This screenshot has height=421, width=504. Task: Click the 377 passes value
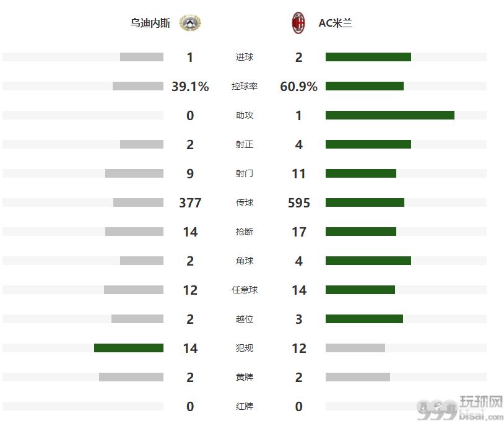point(190,203)
